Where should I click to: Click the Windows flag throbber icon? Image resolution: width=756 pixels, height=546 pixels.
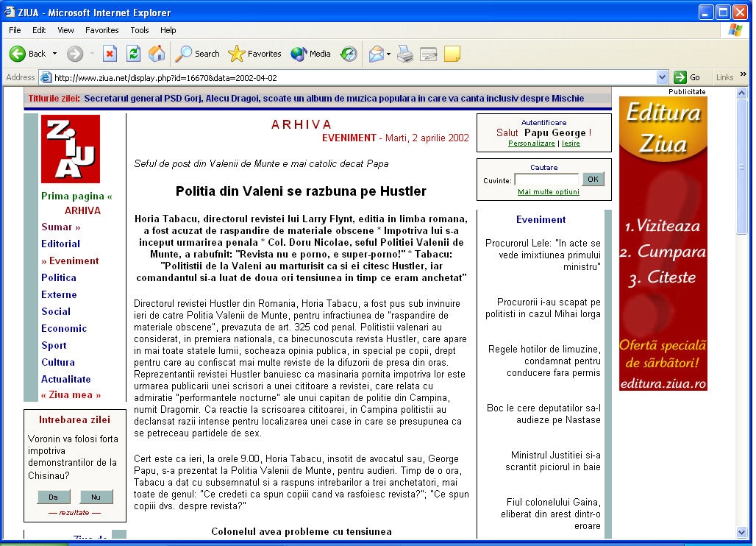coord(735,30)
